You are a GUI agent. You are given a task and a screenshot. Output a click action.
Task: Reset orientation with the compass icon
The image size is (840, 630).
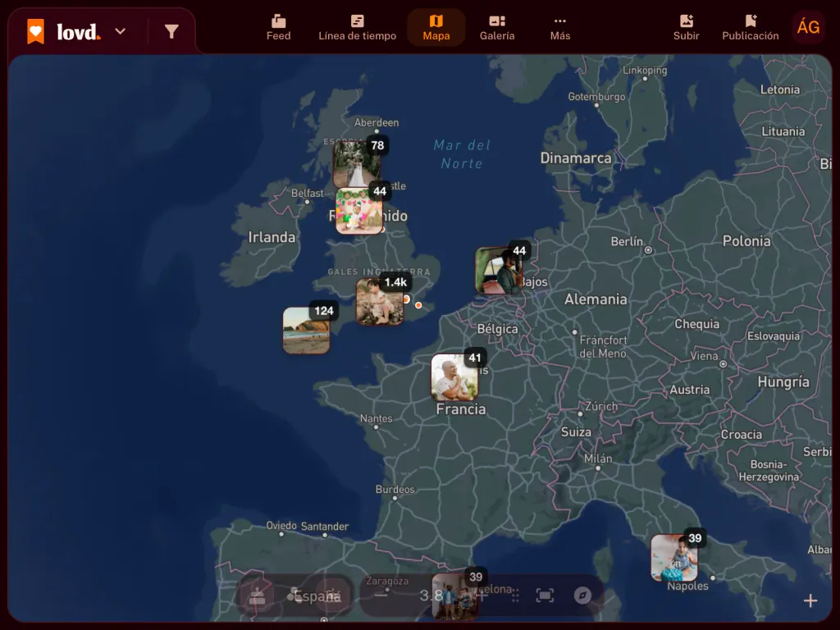[582, 596]
